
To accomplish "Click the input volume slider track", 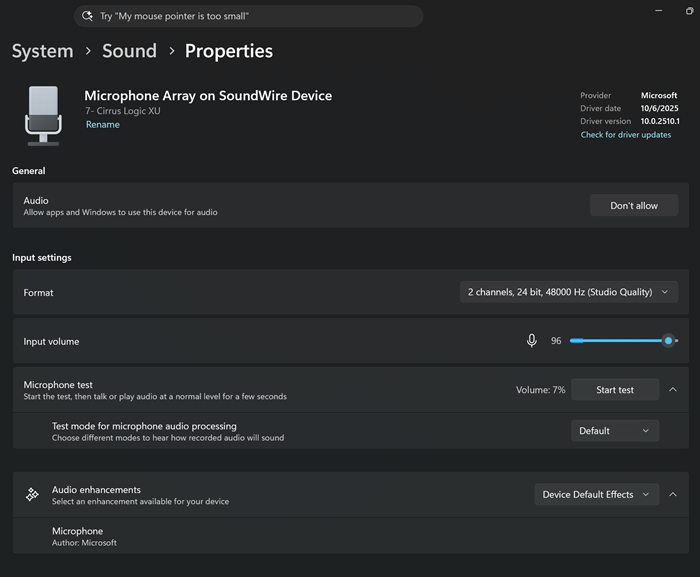I will (624, 341).
